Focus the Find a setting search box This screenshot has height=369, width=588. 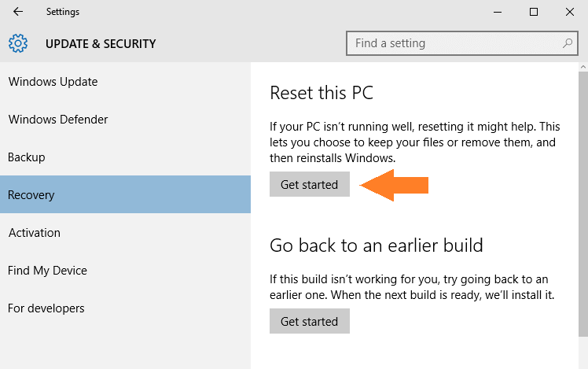click(461, 43)
